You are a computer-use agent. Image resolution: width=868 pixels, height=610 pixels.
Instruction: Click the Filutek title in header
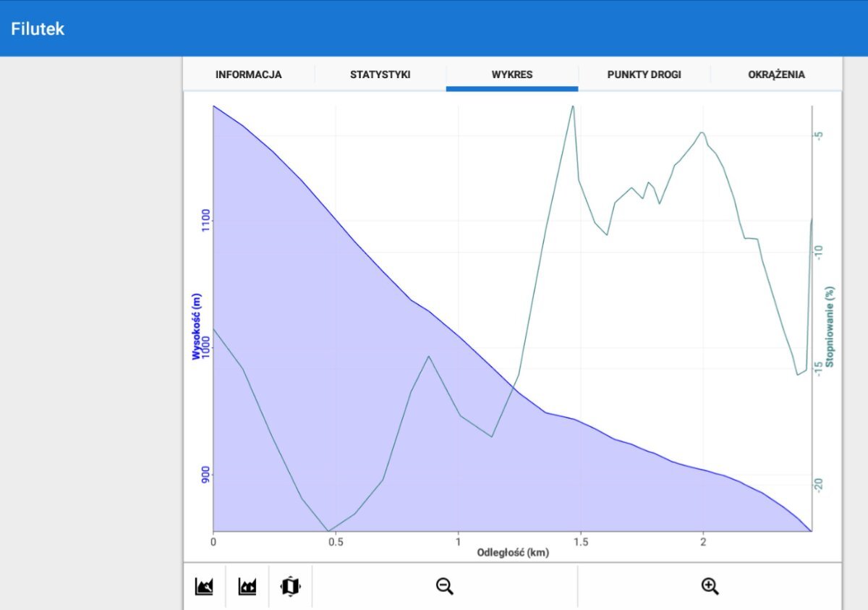[38, 29]
